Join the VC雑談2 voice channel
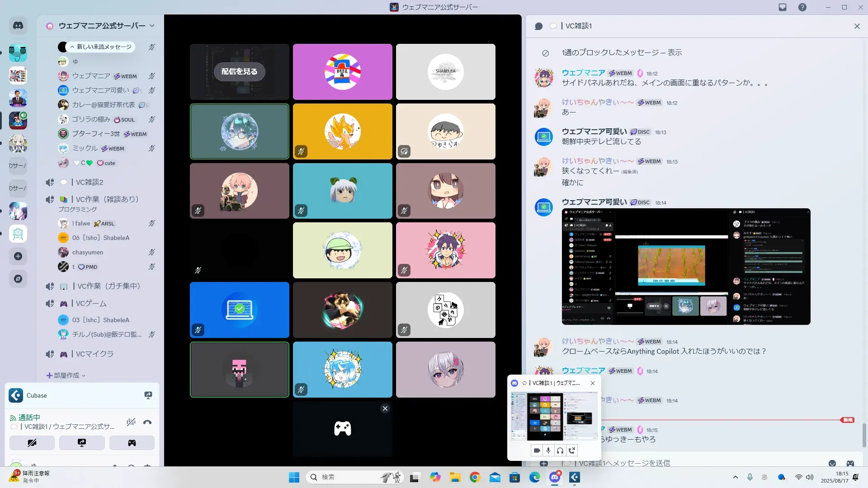868x488 pixels. (x=90, y=182)
